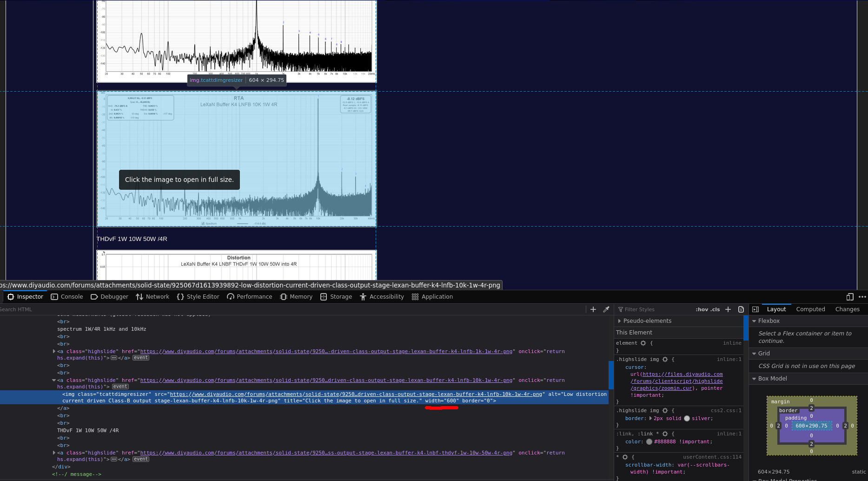Edit box model content size 600×290.75
The height and width of the screenshot is (481, 868).
[811, 426]
